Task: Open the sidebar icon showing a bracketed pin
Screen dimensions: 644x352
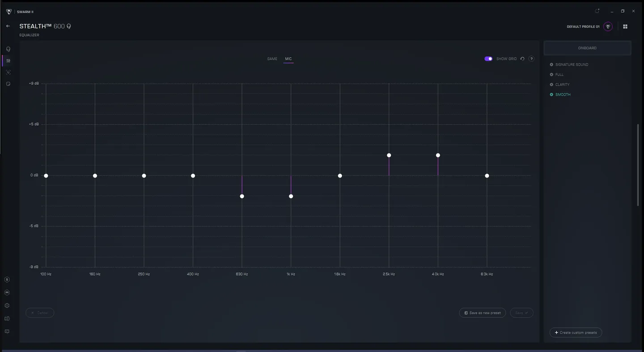Action: point(8,72)
